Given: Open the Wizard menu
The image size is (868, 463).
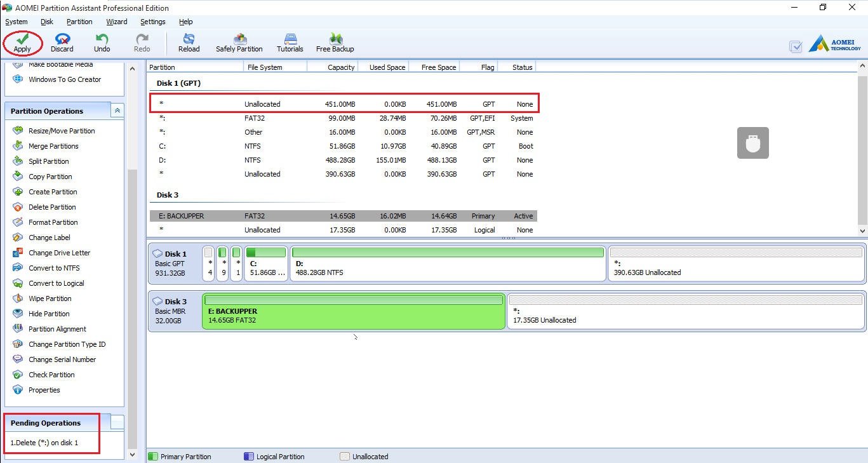Looking at the screenshot, I should click(116, 22).
